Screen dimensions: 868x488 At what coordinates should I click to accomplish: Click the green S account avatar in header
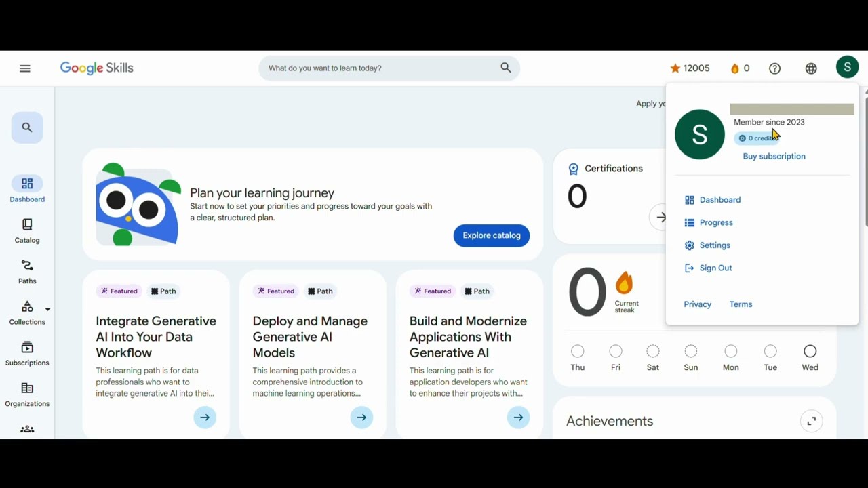[x=847, y=67]
